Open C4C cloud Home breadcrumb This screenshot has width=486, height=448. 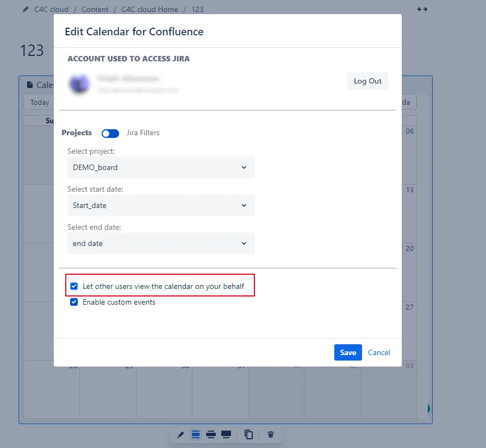point(149,10)
